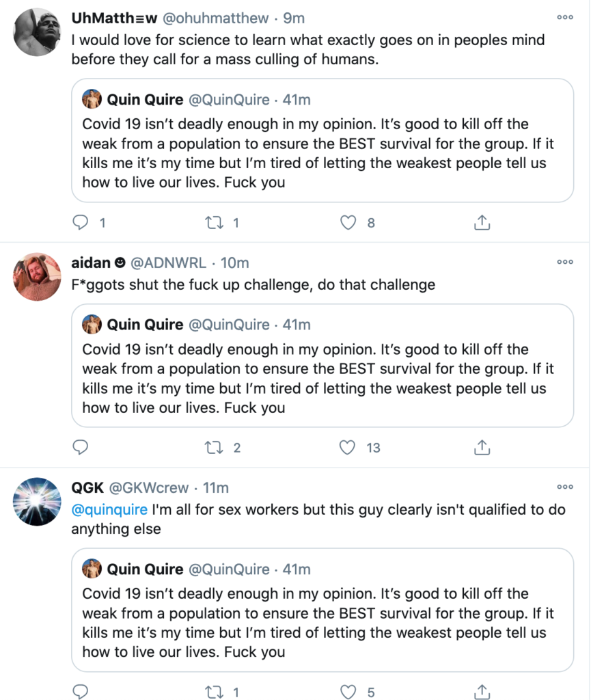Open more options for UhMatthew's tweet
Image resolution: width=591 pixels, height=700 pixels.
[x=564, y=17]
